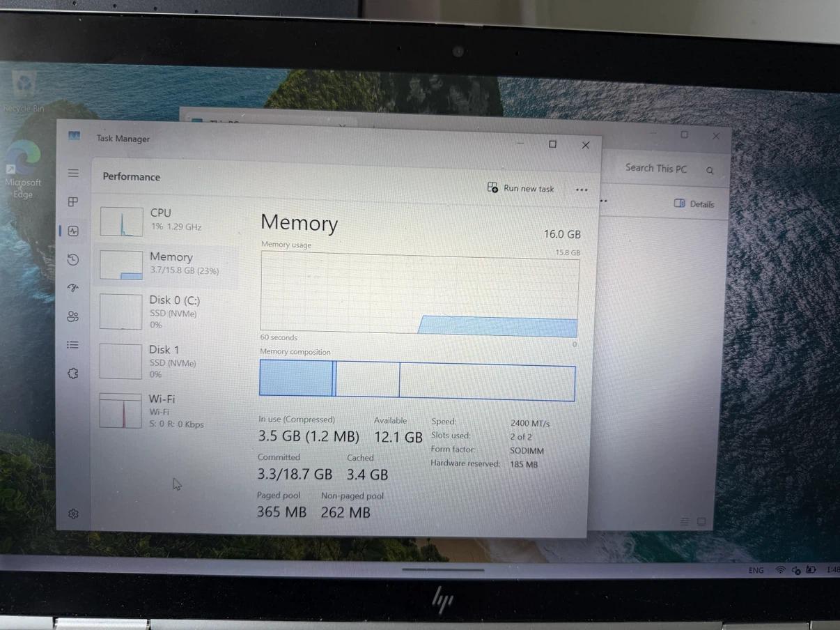
Task: Click the Available 12.1 GB value
Action: pos(398,437)
